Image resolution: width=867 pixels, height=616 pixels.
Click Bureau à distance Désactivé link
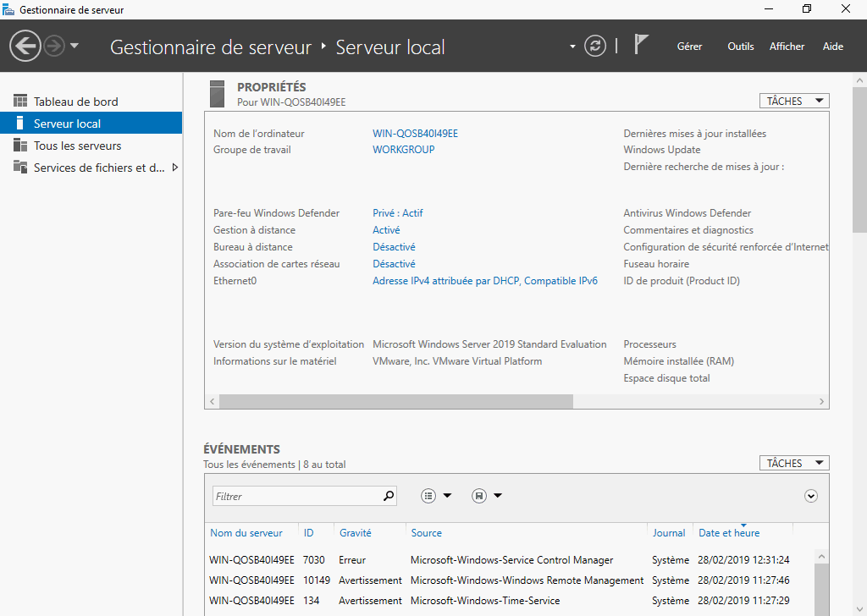[x=394, y=247]
